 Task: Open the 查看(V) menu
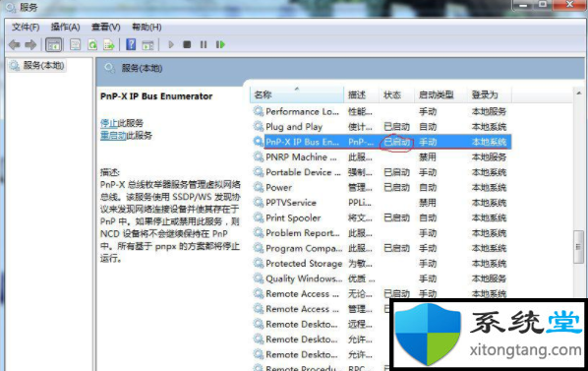point(106,27)
